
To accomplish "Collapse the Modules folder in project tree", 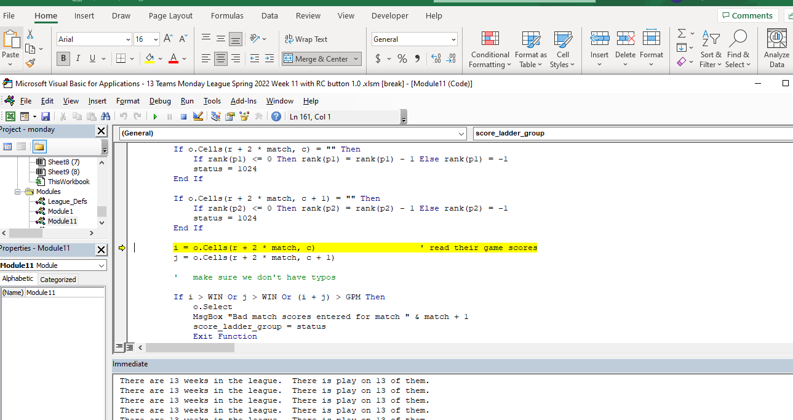I will pos(18,191).
